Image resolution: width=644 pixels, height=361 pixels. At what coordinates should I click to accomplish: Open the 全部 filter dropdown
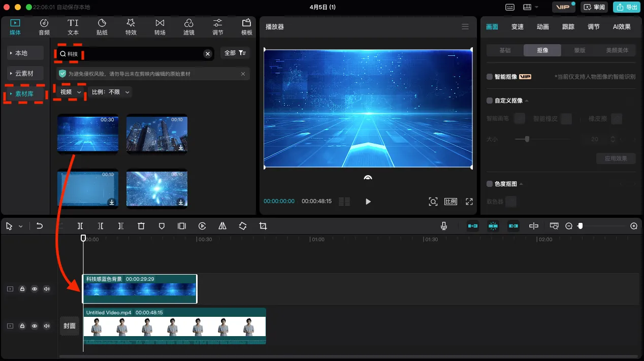pyautogui.click(x=235, y=53)
